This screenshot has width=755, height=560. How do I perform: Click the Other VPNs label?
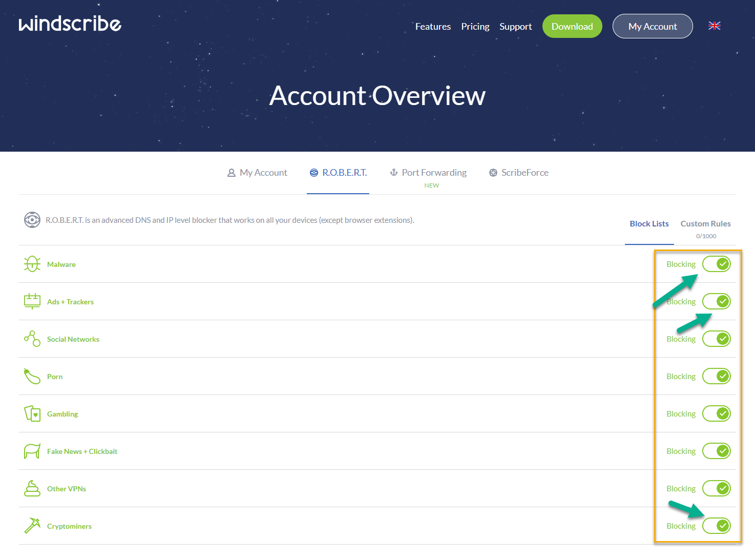[x=67, y=489]
